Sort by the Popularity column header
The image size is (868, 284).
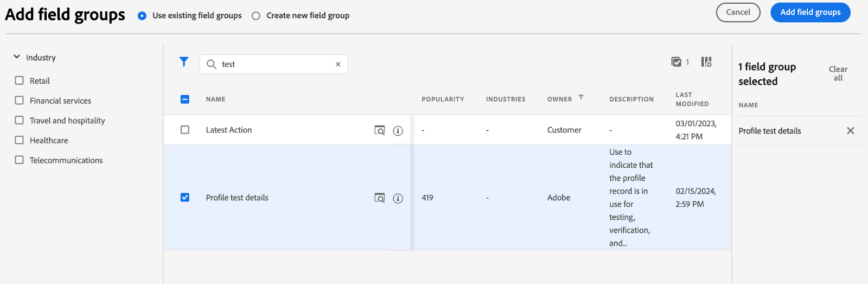click(x=443, y=99)
